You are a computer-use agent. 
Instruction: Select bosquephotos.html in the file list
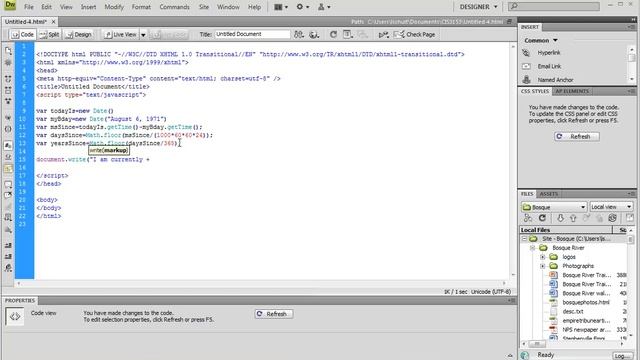(586, 302)
